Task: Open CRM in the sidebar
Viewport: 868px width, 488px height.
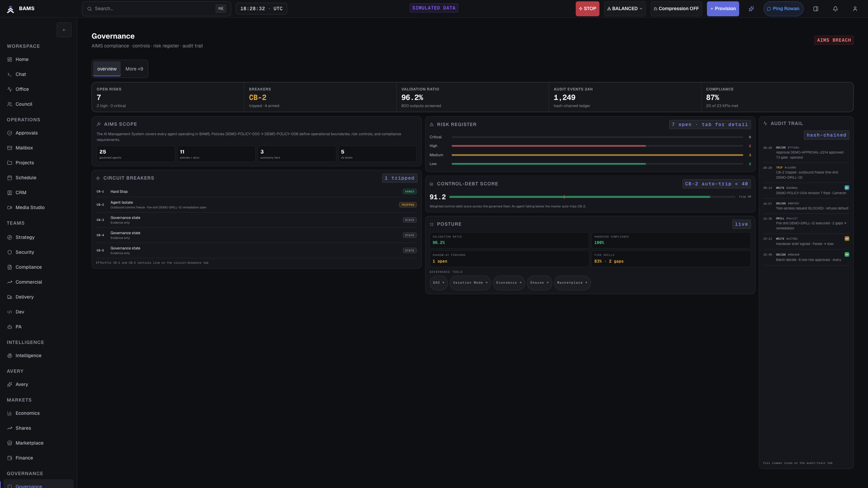Action: 38,192
